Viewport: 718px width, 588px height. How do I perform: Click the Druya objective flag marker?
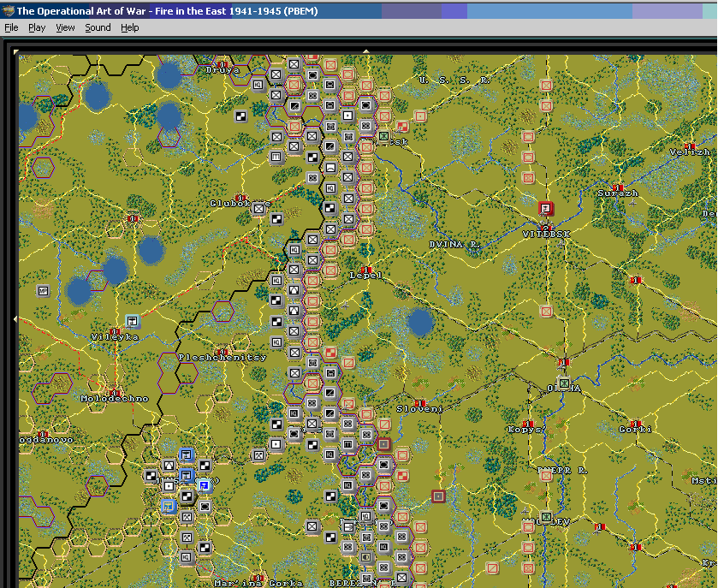[x=223, y=64]
